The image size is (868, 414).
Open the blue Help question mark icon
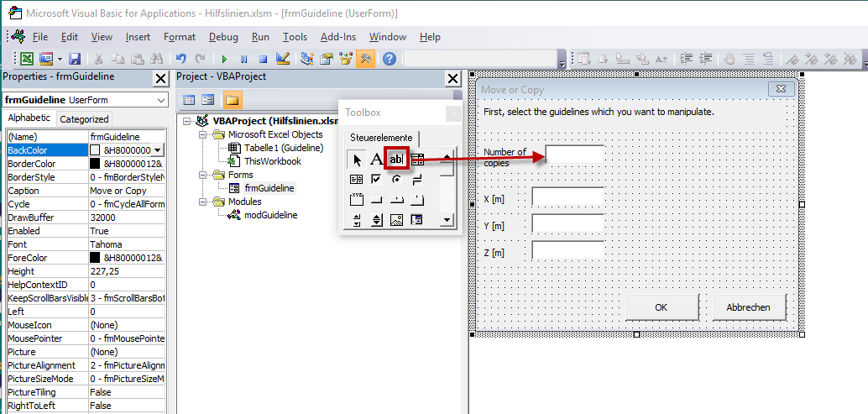[x=390, y=58]
